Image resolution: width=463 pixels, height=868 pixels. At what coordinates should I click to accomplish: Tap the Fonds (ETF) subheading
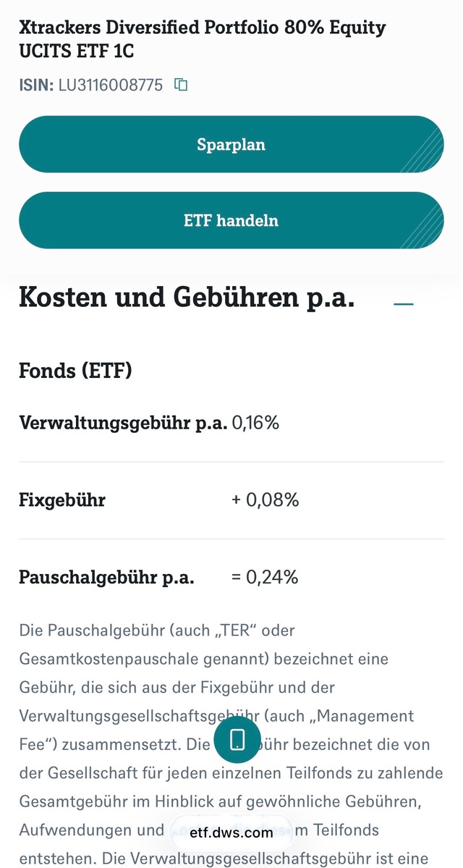click(75, 371)
